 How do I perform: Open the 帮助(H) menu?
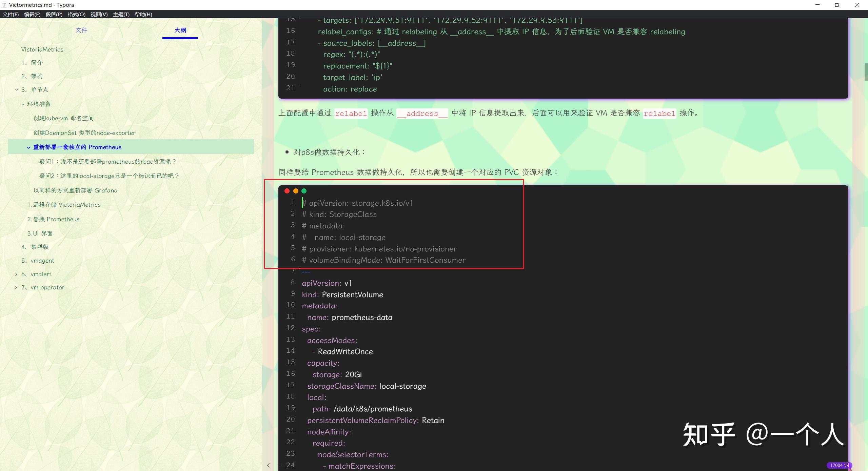point(143,14)
